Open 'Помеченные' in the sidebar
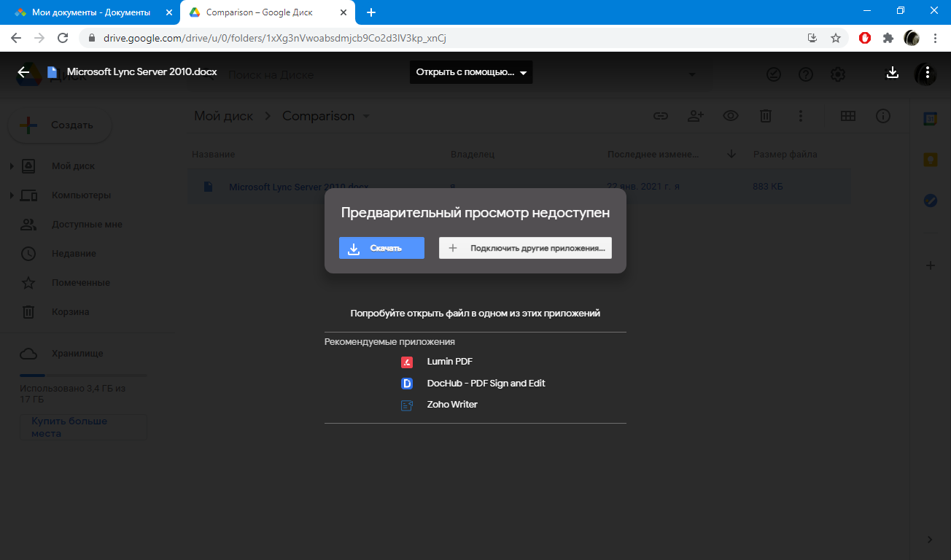 click(81, 282)
